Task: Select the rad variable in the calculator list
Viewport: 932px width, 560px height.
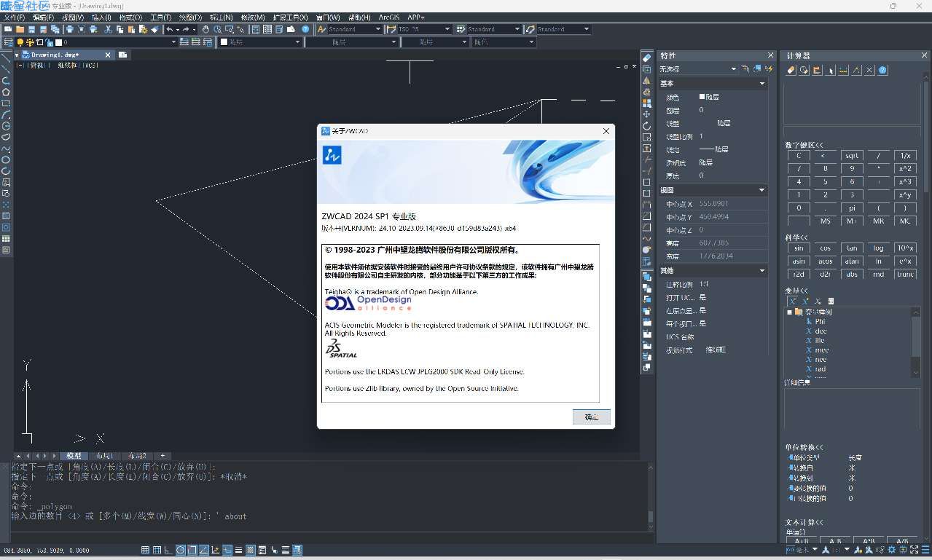Action: tap(820, 368)
